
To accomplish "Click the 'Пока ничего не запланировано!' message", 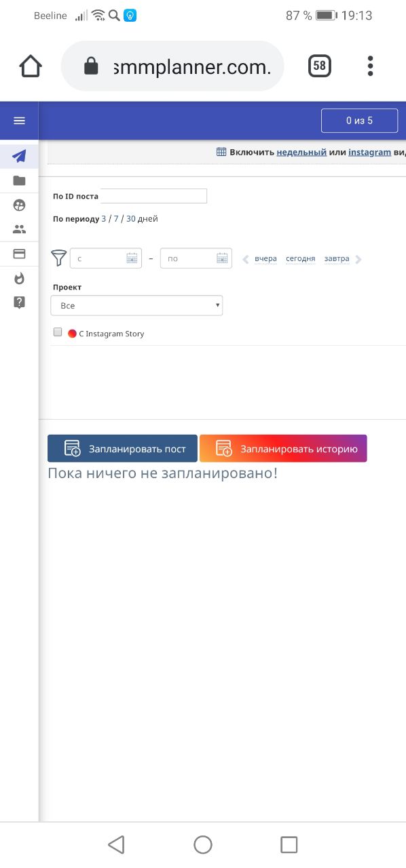I will point(163,473).
